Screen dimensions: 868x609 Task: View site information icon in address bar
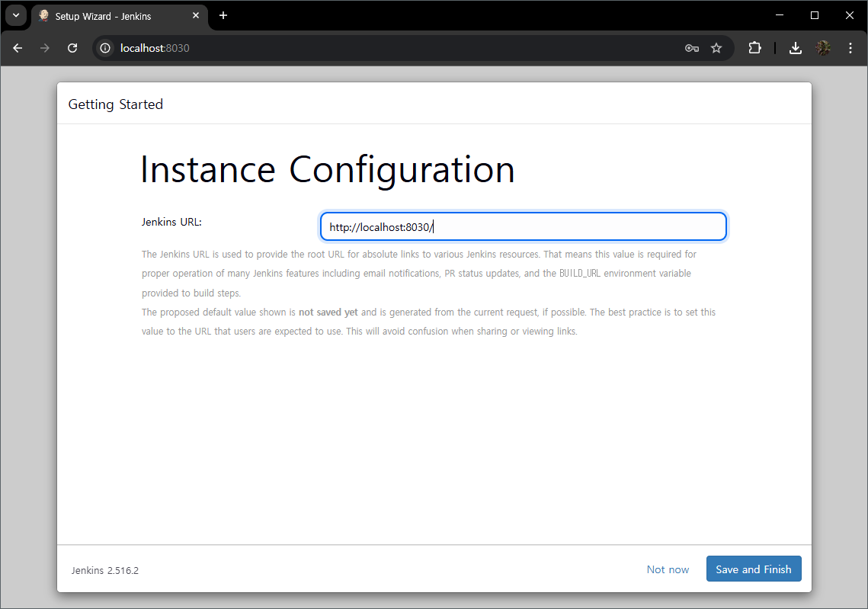[x=105, y=48]
